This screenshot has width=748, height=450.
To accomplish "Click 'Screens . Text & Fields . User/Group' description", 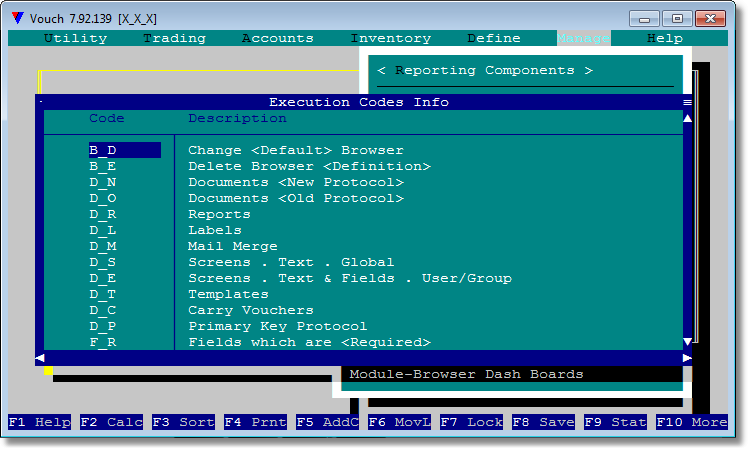I will [350, 278].
